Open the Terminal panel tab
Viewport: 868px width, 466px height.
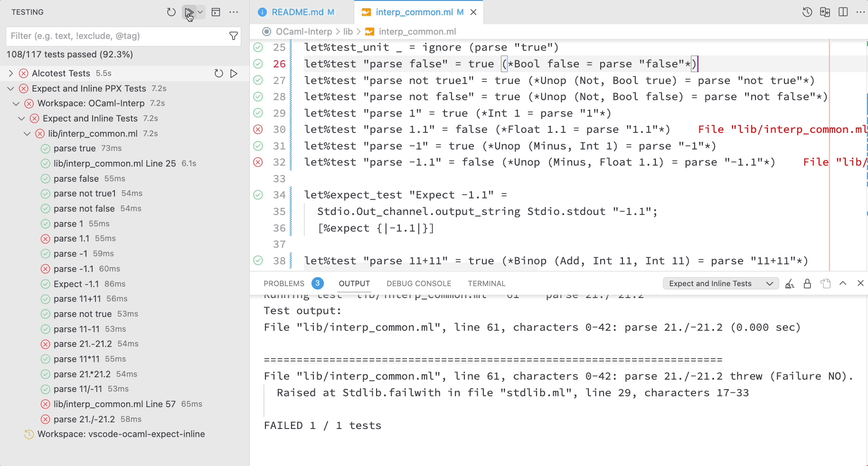486,284
